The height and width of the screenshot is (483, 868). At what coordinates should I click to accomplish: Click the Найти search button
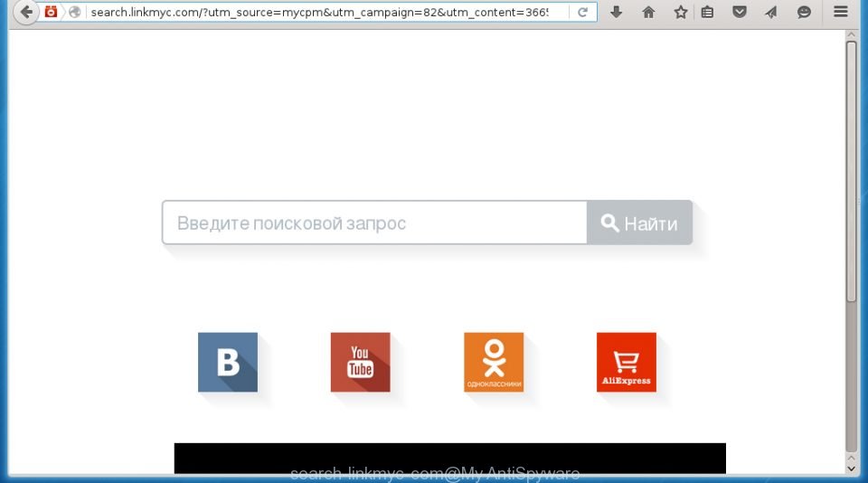point(639,223)
